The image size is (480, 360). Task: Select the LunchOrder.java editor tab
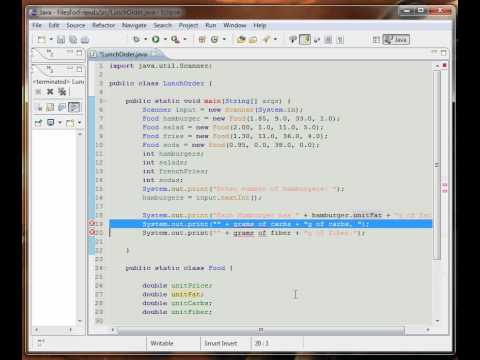123,54
